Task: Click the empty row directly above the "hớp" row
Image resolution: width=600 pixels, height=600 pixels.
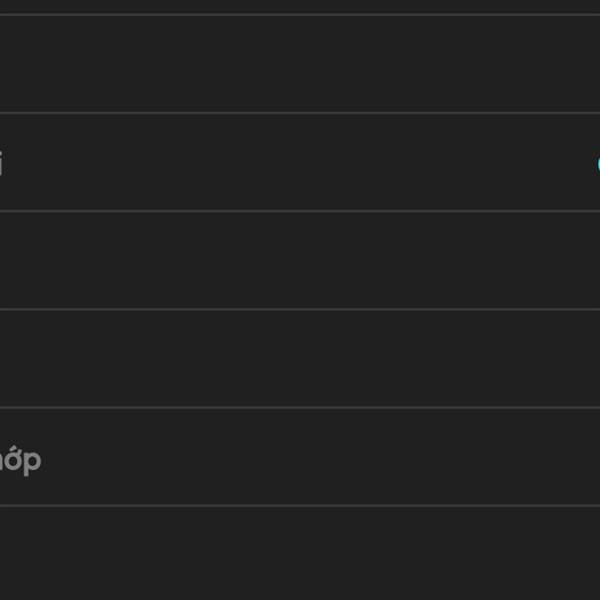Action: pyautogui.click(x=300, y=358)
